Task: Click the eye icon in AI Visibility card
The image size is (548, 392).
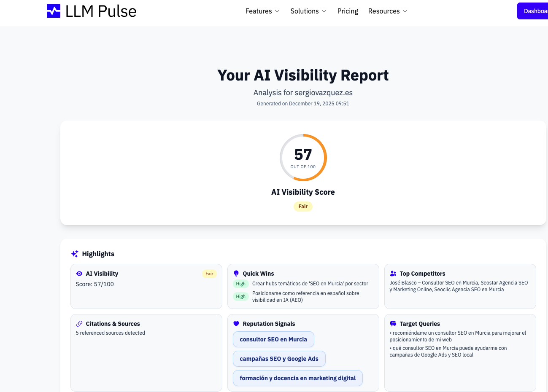Action: coord(79,274)
